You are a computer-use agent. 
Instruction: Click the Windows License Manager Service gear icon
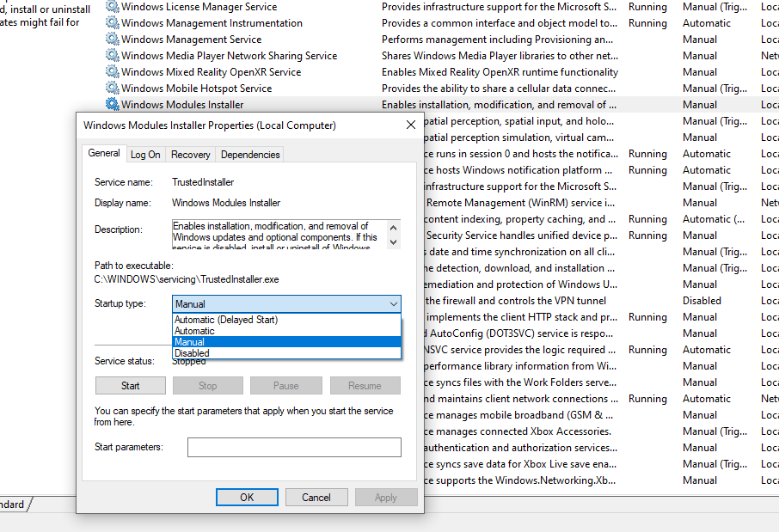(x=113, y=7)
